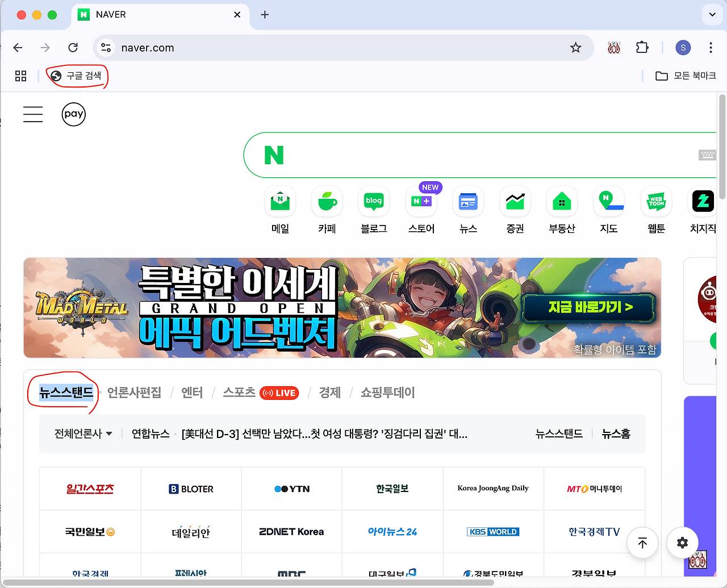Viewport: 727px width, 588px height.
Task: Open the stock market 증권 icon
Action: (x=515, y=202)
